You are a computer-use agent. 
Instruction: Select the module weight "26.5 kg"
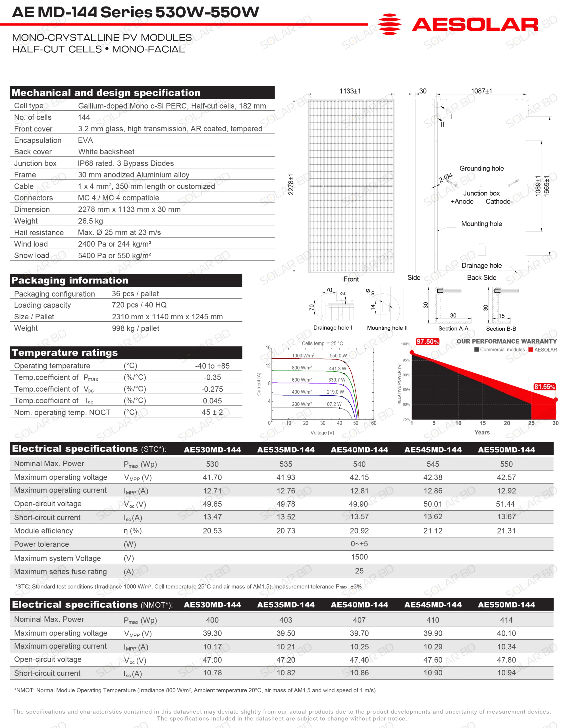[90, 221]
